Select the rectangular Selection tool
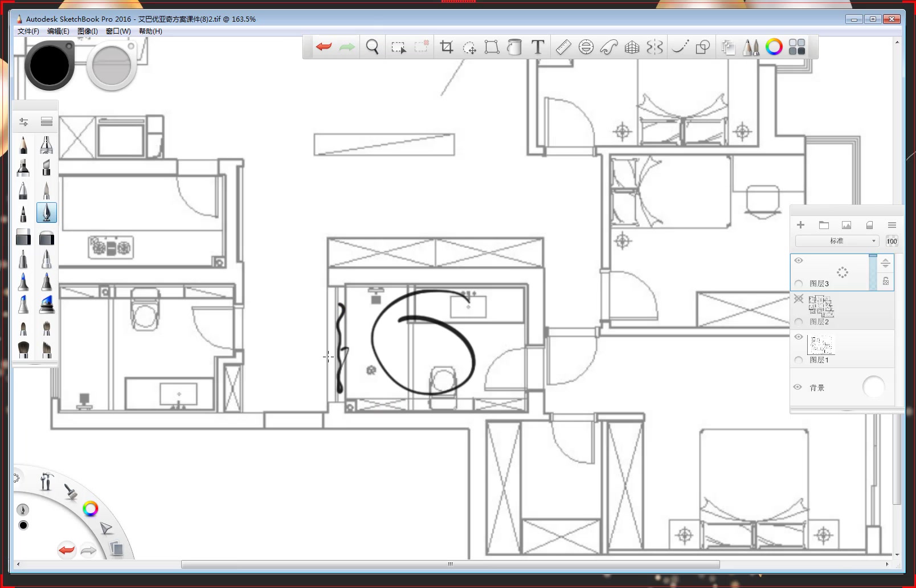 398,47
